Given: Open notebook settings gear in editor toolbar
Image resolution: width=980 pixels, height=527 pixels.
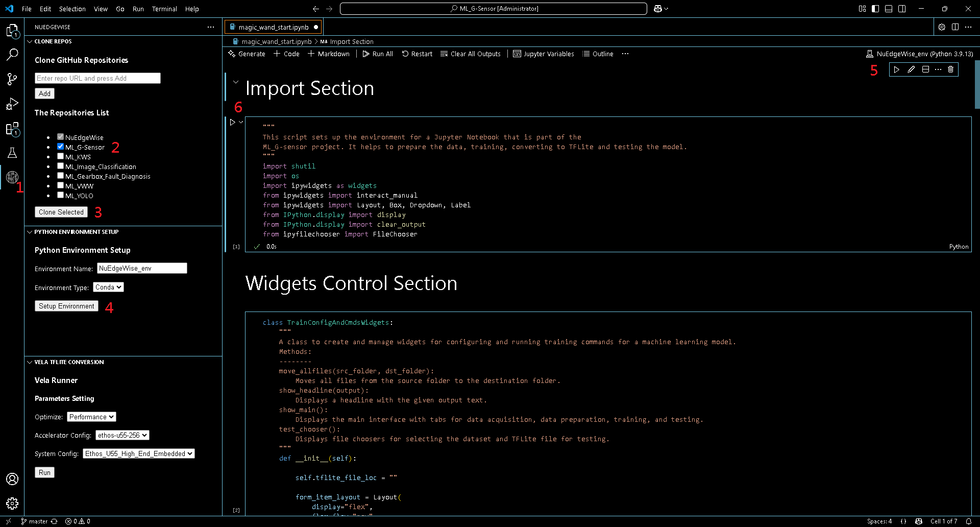Looking at the screenshot, I should [x=942, y=27].
